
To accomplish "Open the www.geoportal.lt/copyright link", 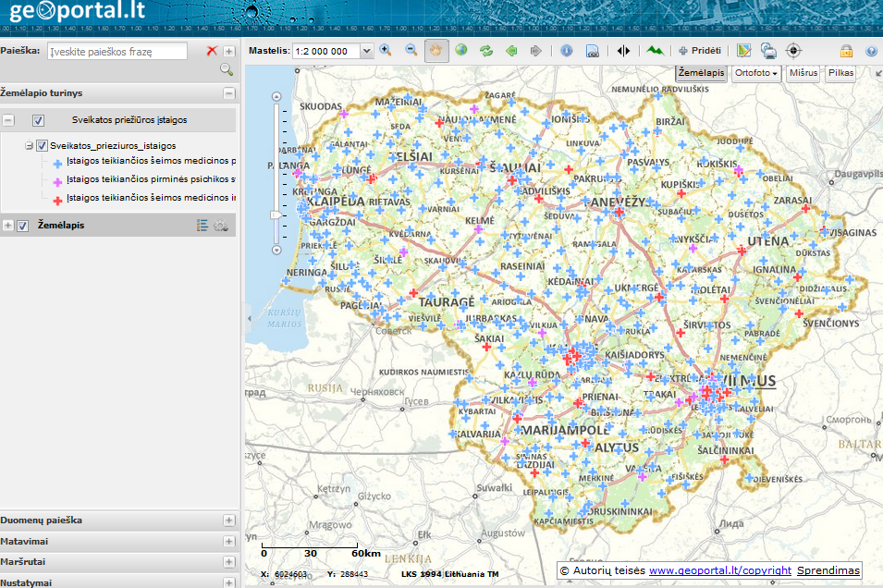I will point(719,570).
